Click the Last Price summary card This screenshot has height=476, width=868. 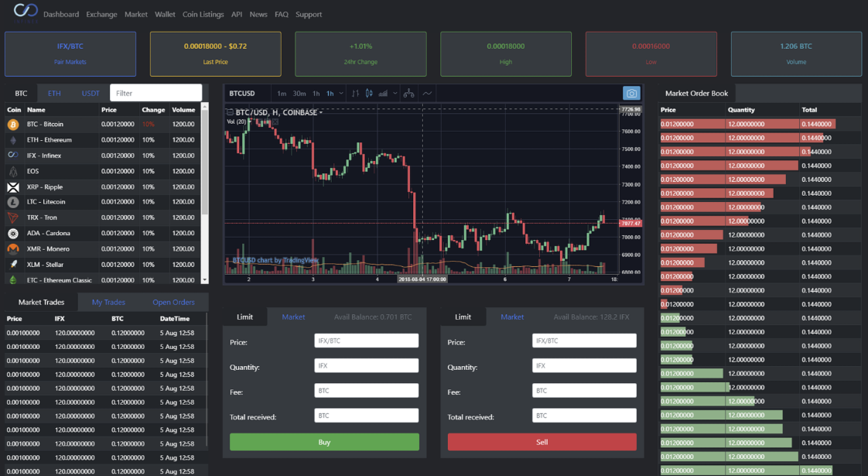click(x=215, y=53)
